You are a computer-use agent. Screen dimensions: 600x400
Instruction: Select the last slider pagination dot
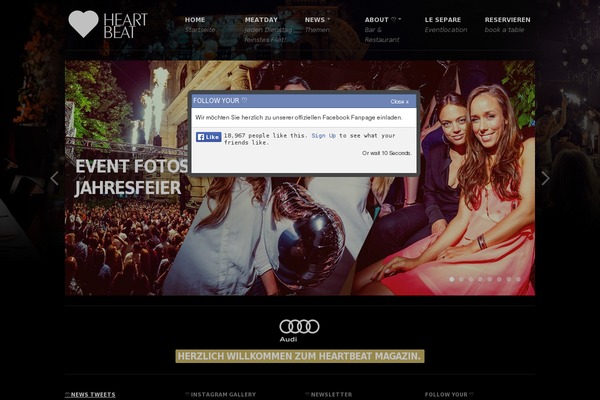[x=518, y=279]
